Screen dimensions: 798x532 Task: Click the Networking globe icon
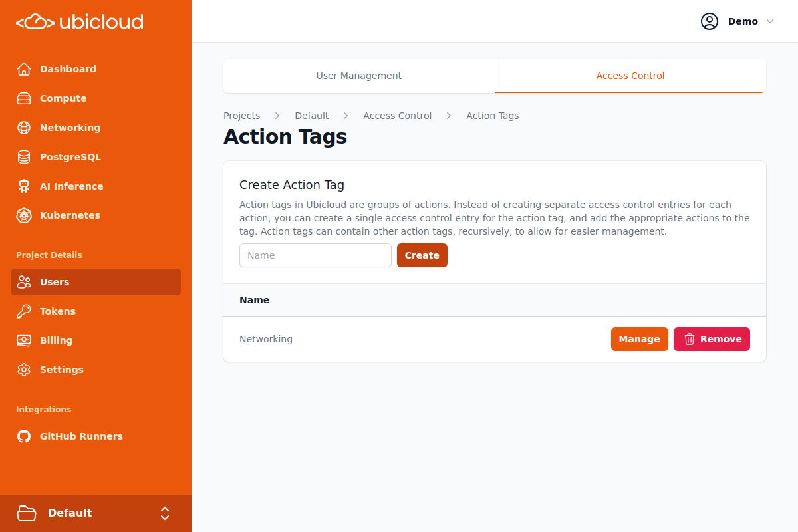click(x=24, y=128)
